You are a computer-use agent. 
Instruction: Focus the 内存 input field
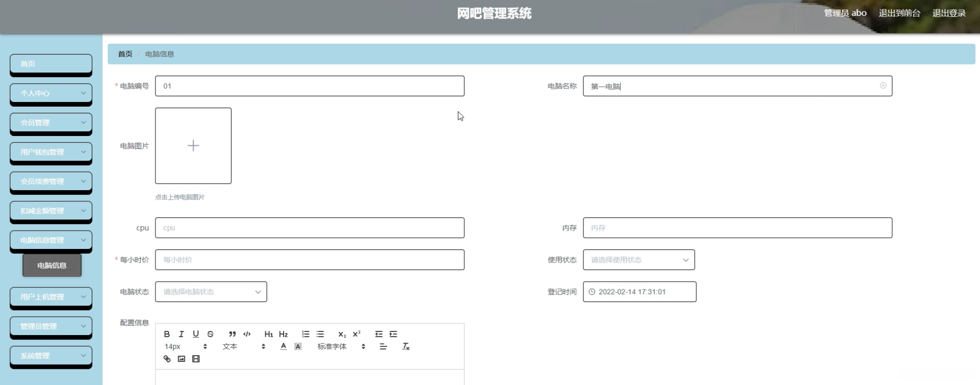pyautogui.click(x=737, y=228)
